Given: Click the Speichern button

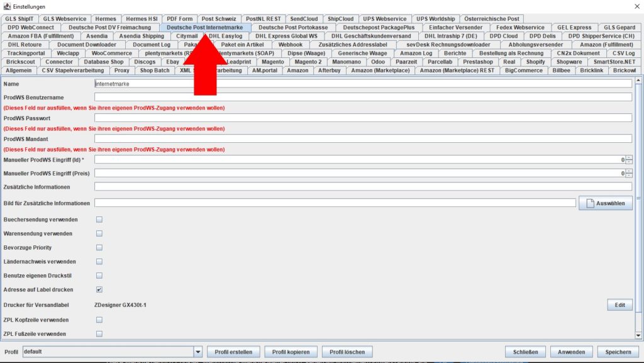Looking at the screenshot, I should pyautogui.click(x=618, y=352).
